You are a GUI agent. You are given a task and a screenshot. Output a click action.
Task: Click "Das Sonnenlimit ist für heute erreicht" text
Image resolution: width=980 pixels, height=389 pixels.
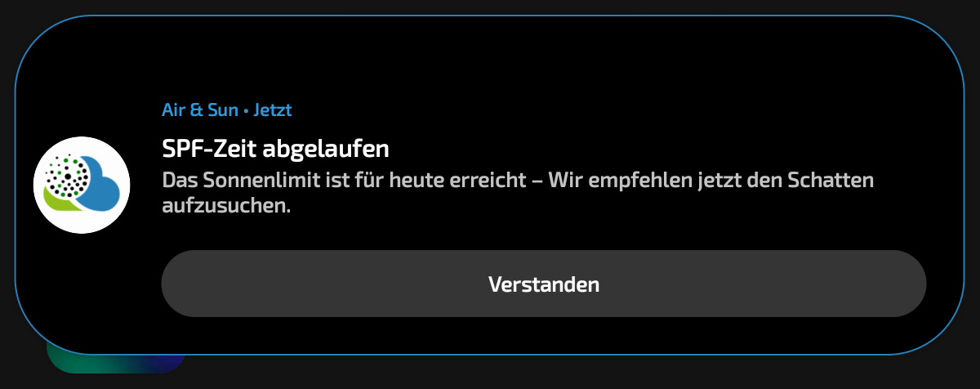(x=342, y=180)
